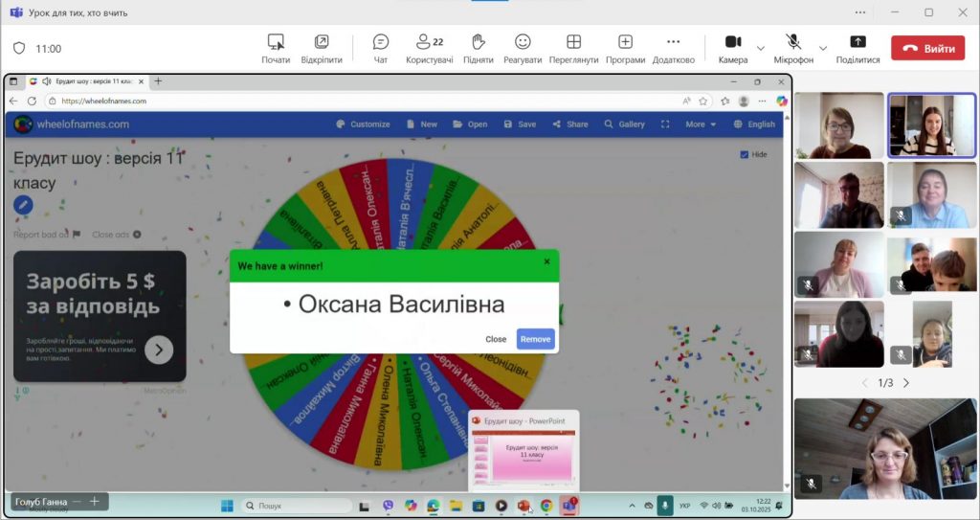The height and width of the screenshot is (520, 980).
Task: Expand the microphone options dropdown arrow
Action: [823, 48]
